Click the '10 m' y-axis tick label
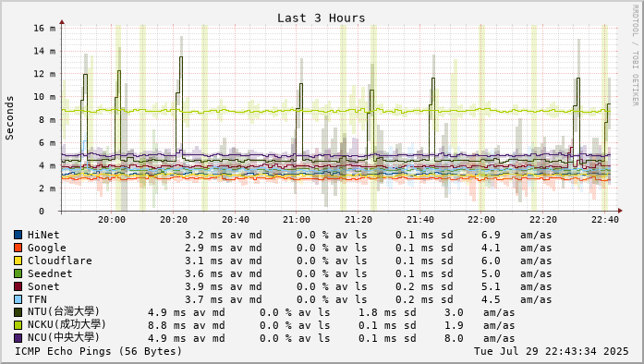Viewport: 644px width, 364px height. pos(44,97)
